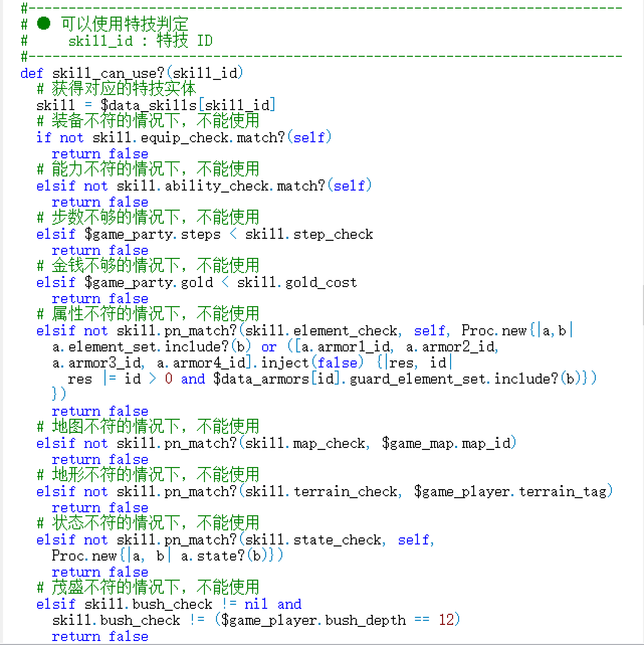Click "skill.equip_check.match?(self)" condition line
This screenshot has height=645, width=644.
point(184,137)
